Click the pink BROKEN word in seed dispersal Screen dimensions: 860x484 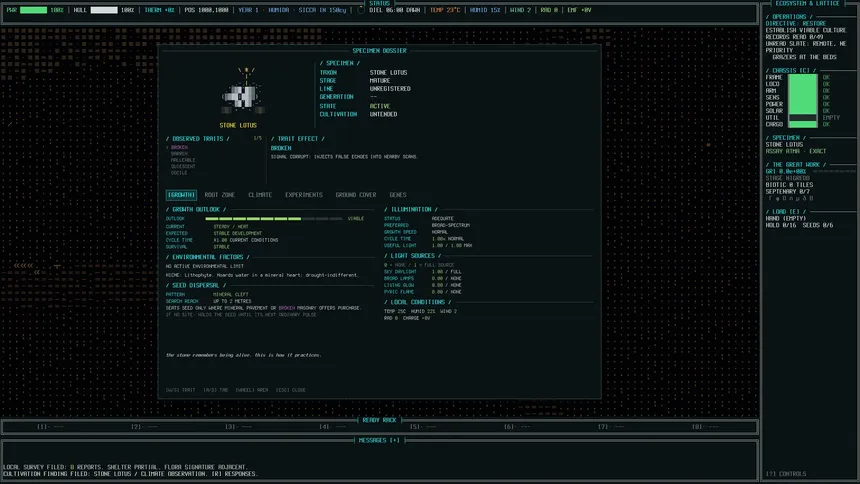tap(287, 308)
